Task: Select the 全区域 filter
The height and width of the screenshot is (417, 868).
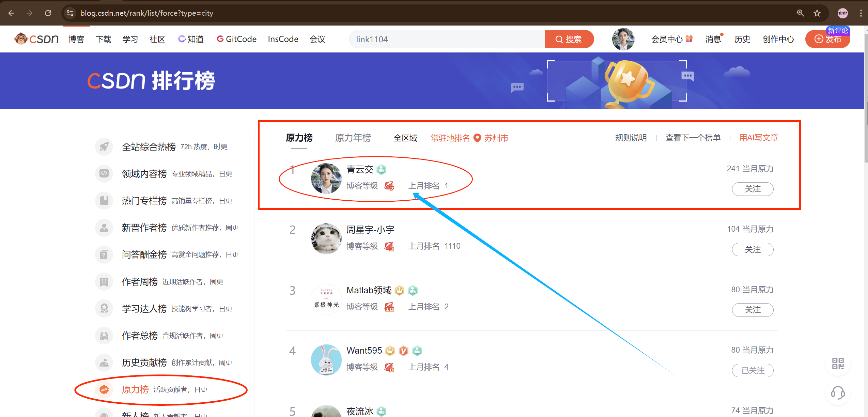Action: 405,138
